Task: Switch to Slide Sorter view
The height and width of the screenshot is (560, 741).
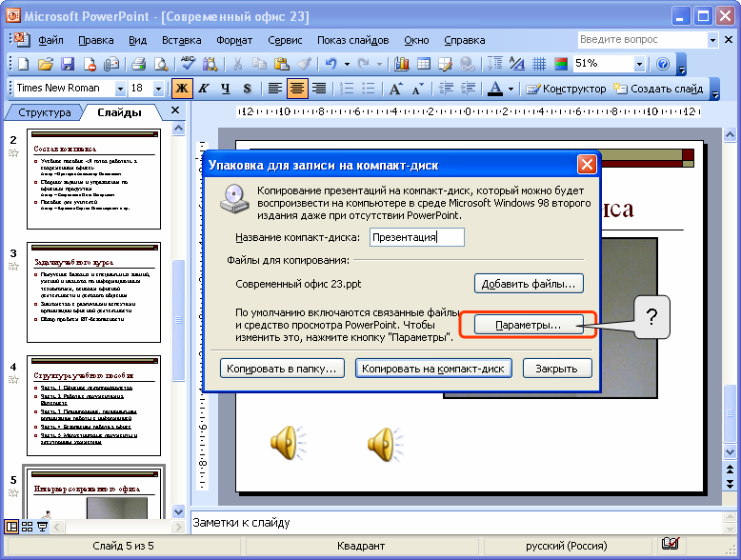Action: (27, 527)
